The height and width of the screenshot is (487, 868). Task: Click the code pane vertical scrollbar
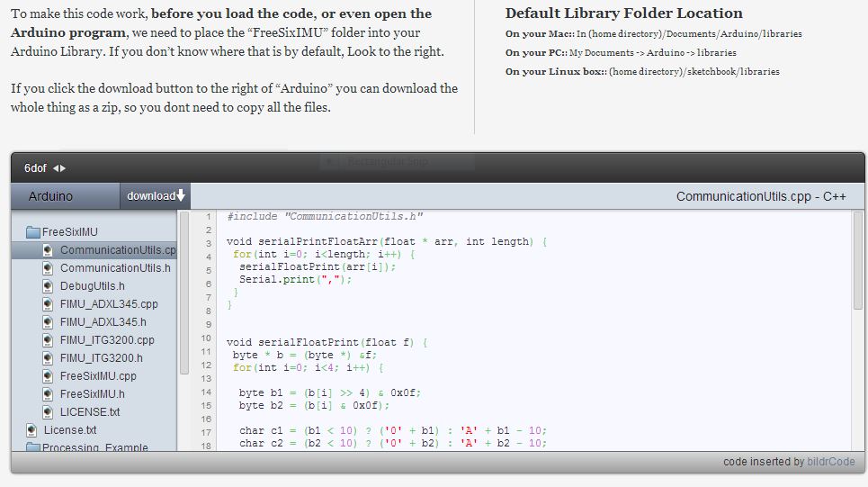tap(857, 260)
